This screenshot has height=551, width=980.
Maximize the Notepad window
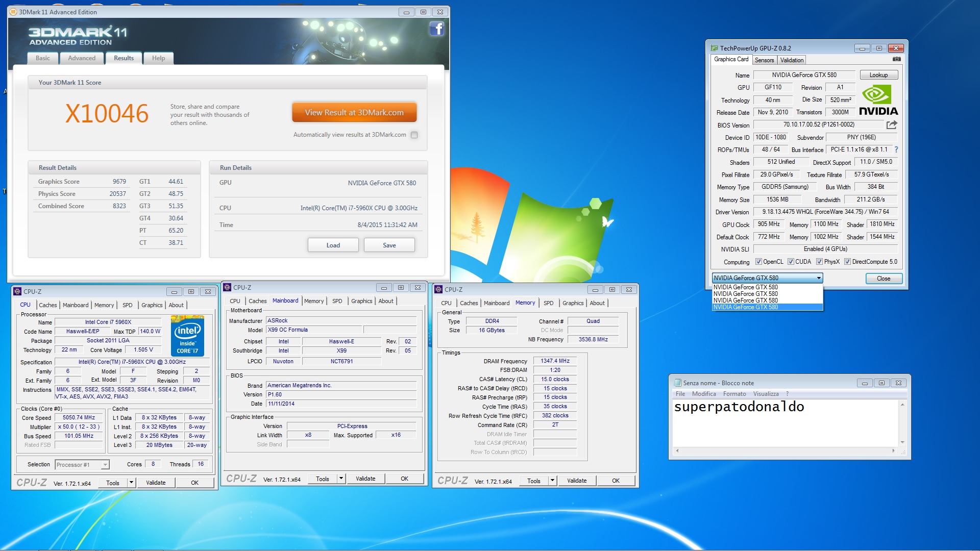coord(881,383)
